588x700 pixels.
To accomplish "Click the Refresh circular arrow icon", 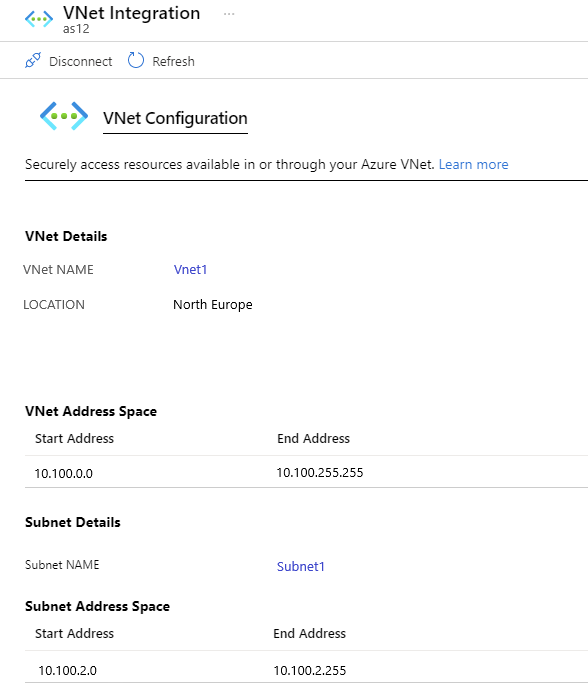I will pyautogui.click(x=136, y=60).
